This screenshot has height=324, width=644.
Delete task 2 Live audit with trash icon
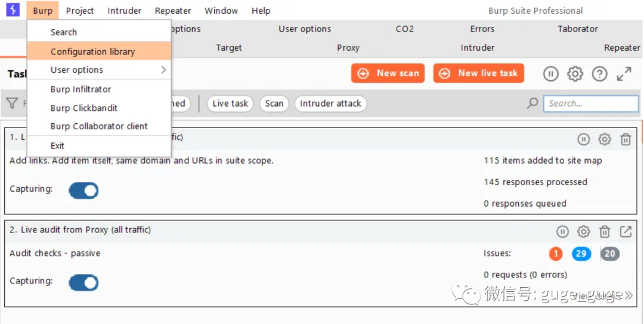click(x=605, y=232)
